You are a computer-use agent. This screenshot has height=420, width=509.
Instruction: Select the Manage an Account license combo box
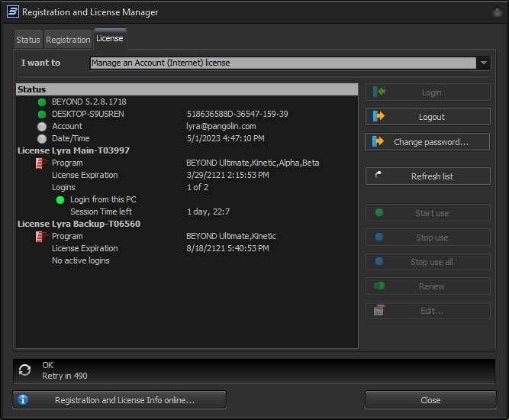click(x=282, y=63)
